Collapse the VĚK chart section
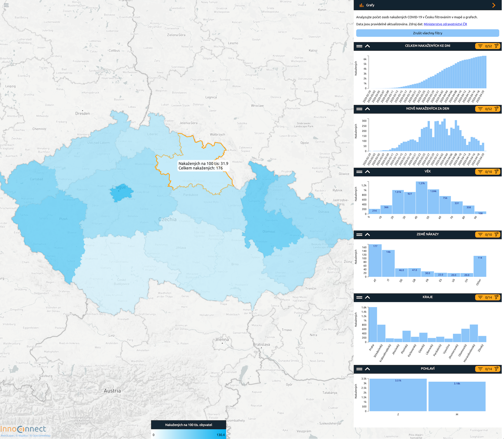Viewport: 504px width, 439px height. [367, 172]
